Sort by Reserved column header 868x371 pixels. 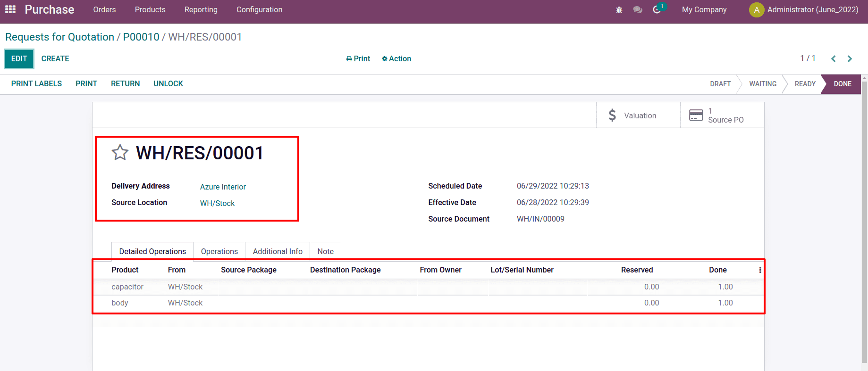coord(637,270)
